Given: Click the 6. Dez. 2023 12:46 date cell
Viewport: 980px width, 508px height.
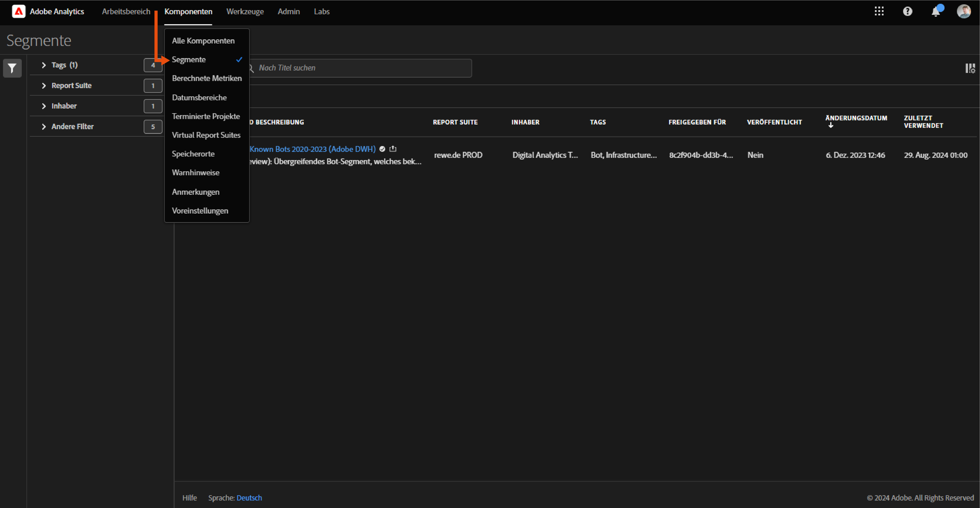Looking at the screenshot, I should coord(855,155).
